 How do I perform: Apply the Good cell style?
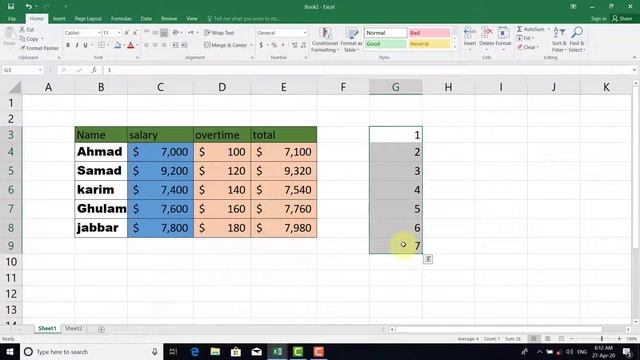click(x=385, y=44)
